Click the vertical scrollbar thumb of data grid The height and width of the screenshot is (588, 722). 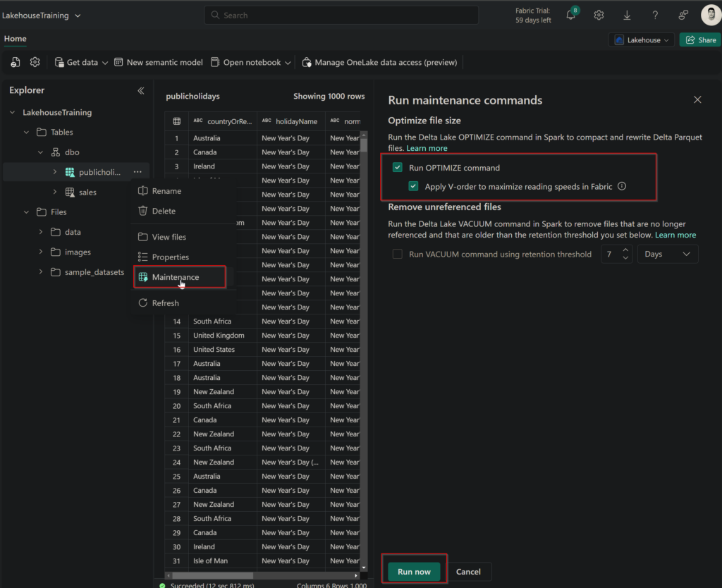click(364, 145)
